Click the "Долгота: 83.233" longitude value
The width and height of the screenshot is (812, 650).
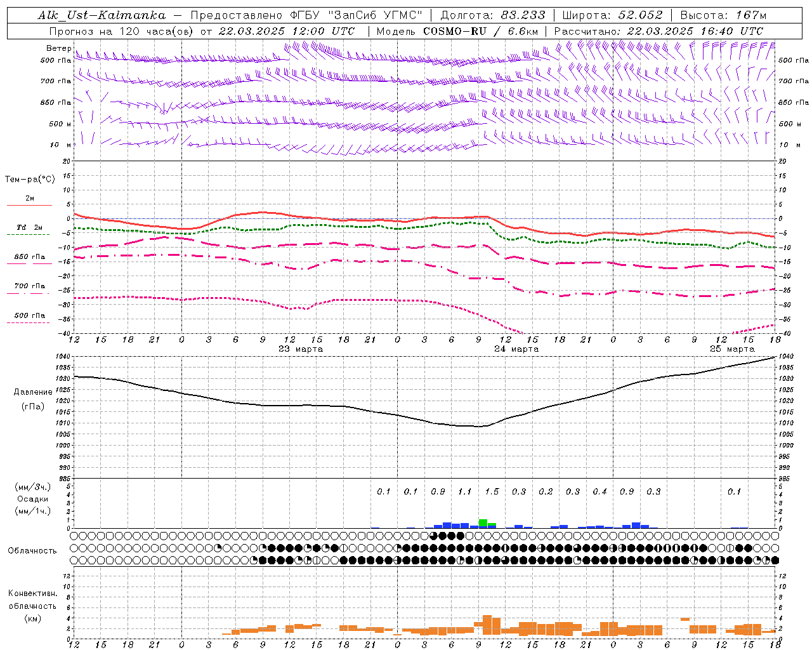(492, 15)
